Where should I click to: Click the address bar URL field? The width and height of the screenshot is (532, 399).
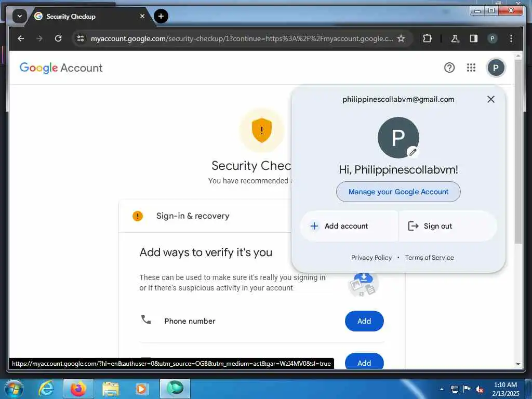pyautogui.click(x=242, y=38)
